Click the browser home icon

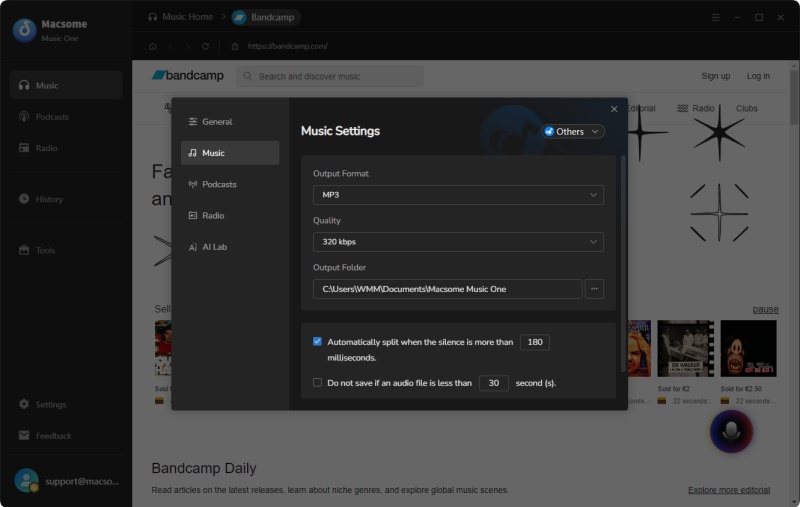point(153,46)
